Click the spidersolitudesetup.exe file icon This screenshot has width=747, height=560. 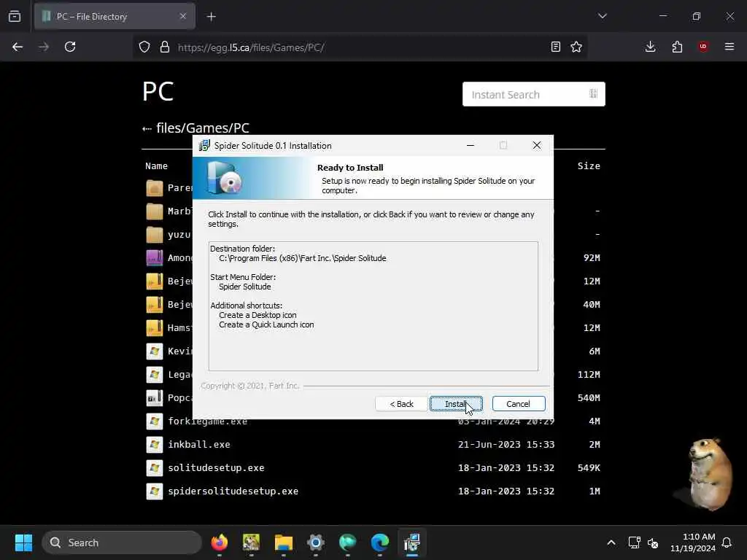[x=155, y=491]
